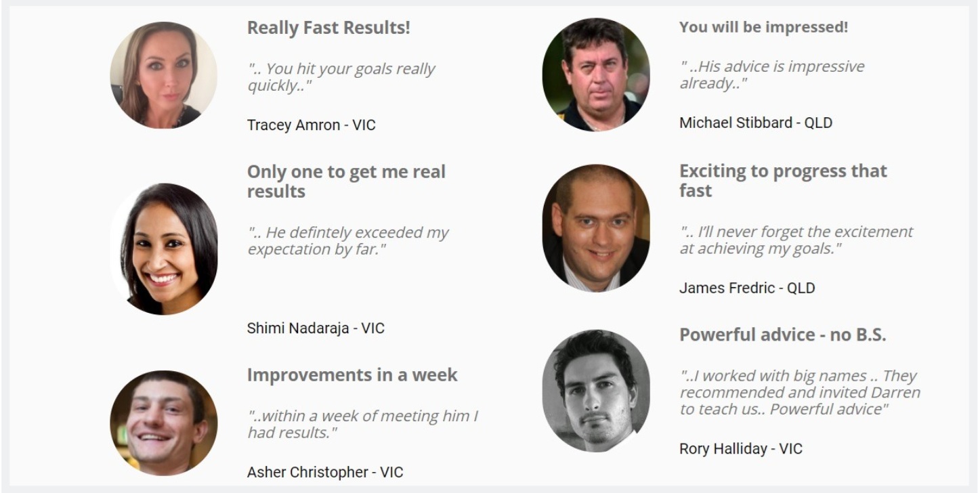Select the name "James Fredric - QLD"

[747, 288]
